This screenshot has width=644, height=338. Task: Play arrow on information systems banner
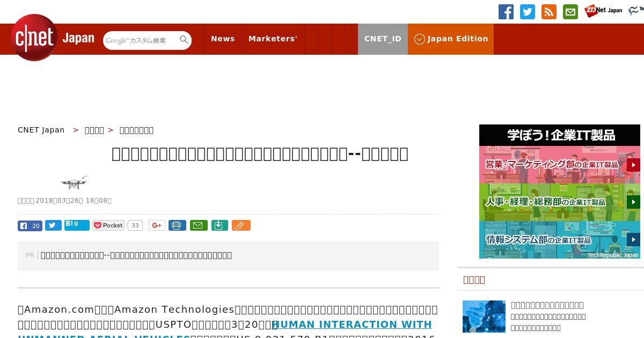pyautogui.click(x=633, y=240)
